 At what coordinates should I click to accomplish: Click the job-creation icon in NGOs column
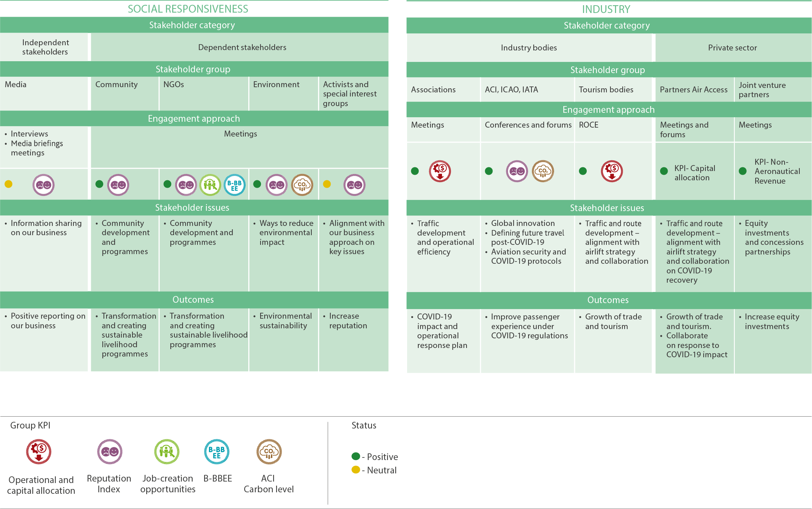tap(210, 185)
